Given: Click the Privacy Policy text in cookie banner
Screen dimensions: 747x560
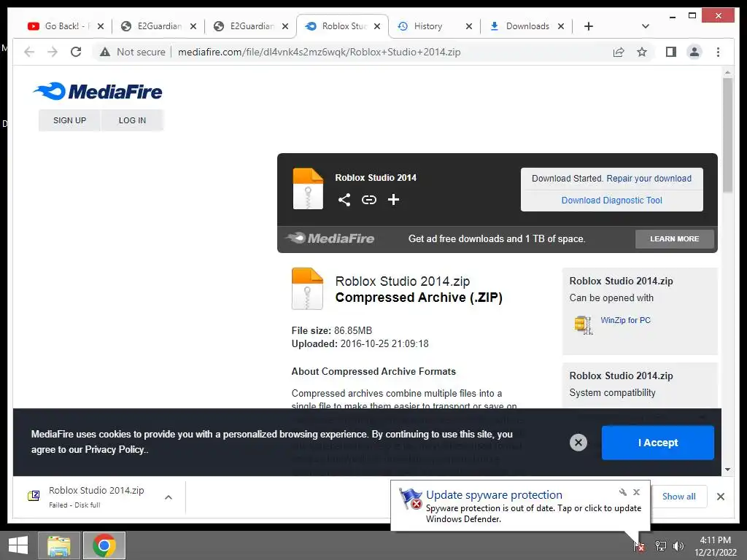Looking at the screenshot, I should pyautogui.click(x=115, y=449).
